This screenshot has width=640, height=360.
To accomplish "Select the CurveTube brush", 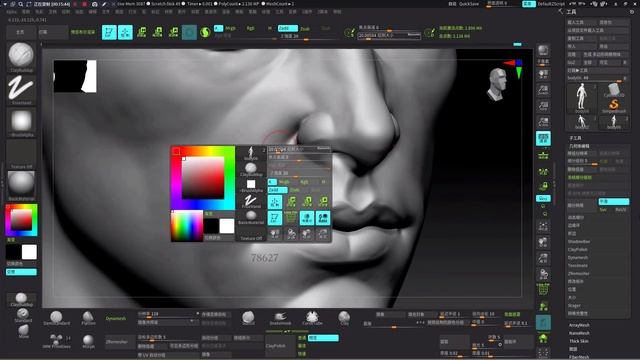I will 312,318.
